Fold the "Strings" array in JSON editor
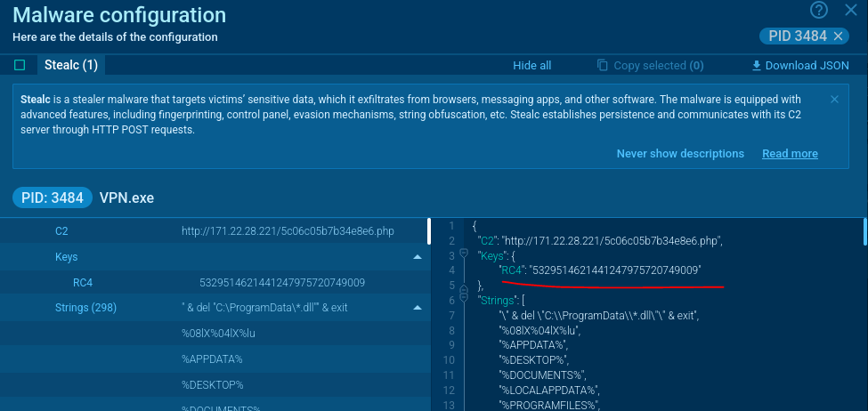Viewport: 868px width, 411px height. click(463, 300)
